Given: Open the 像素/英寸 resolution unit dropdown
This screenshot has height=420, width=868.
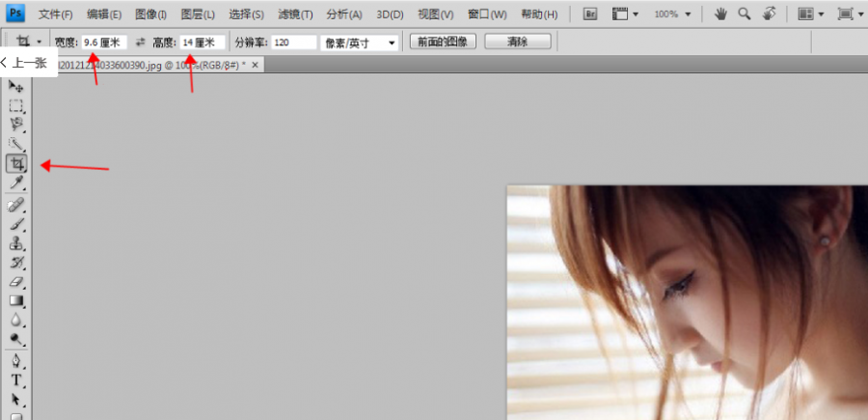Looking at the screenshot, I should (360, 42).
